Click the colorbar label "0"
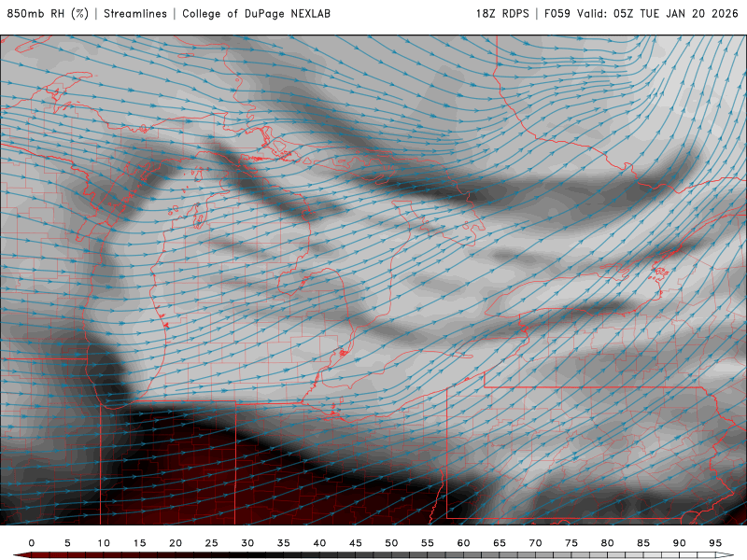The height and width of the screenshot is (560, 747). tap(32, 543)
